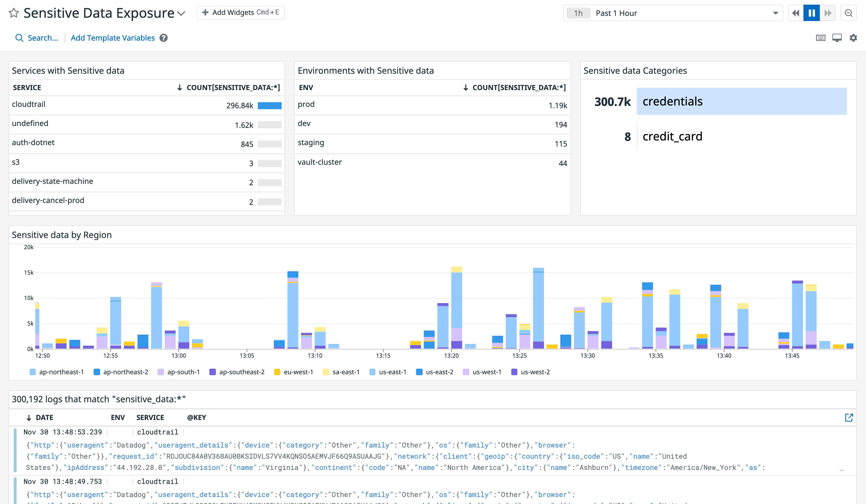The height and width of the screenshot is (504, 866).
Task: Open keyboard shortcuts icon
Action: coord(820,38)
